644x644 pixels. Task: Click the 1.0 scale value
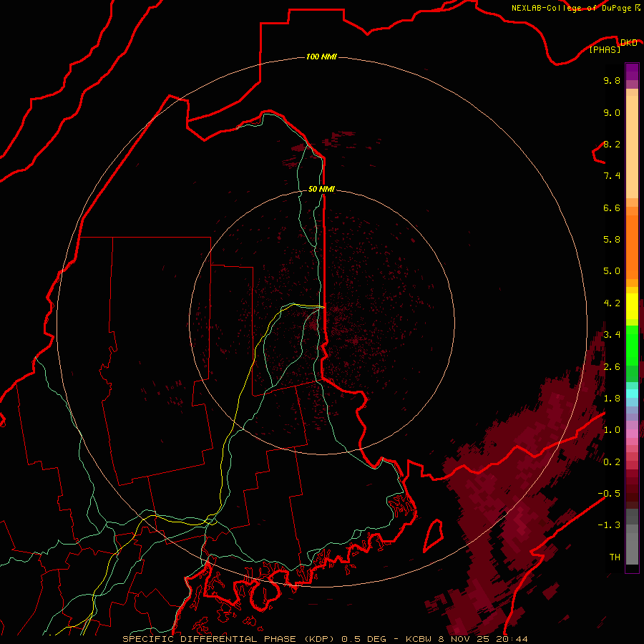point(612,430)
